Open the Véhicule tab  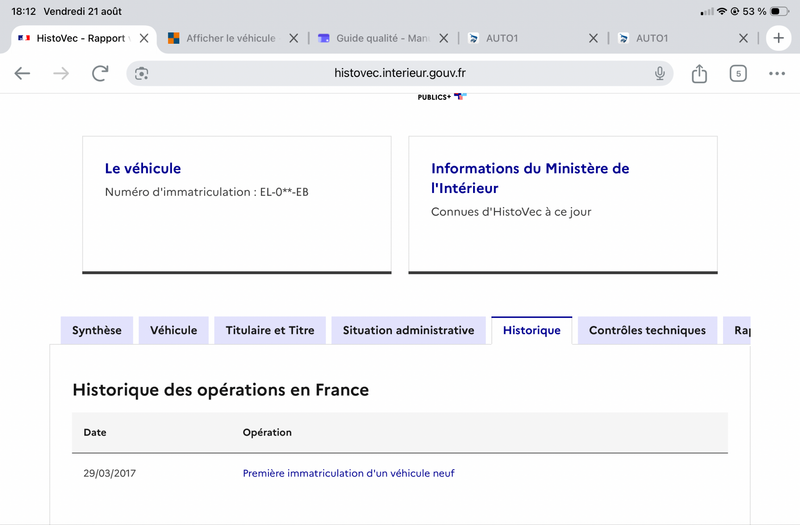coord(173,330)
